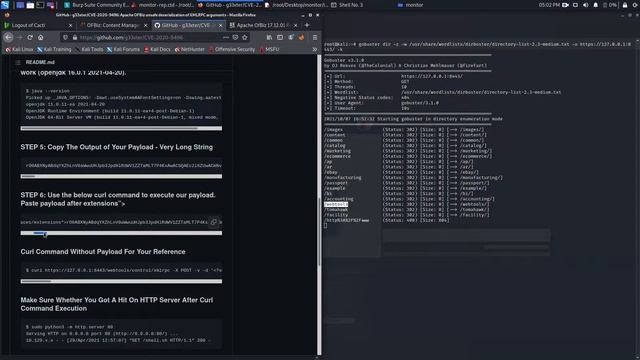640x360 pixels.
Task: Click the logout icon in the tray
Action: point(635,5)
